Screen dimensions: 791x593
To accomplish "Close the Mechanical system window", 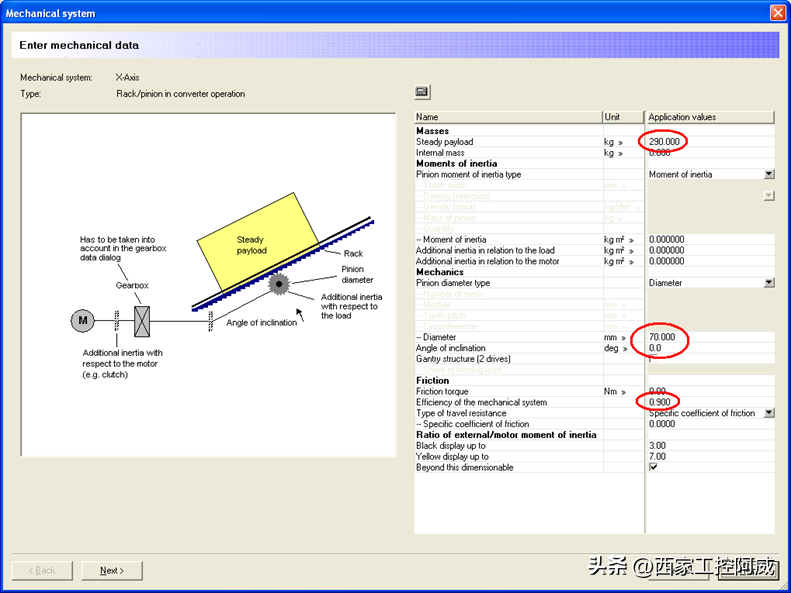I will (777, 13).
